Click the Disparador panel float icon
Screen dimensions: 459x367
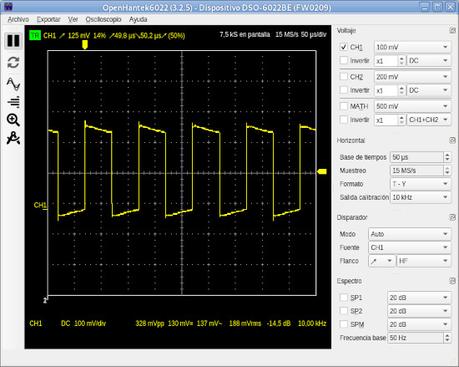pyautogui.click(x=452, y=217)
